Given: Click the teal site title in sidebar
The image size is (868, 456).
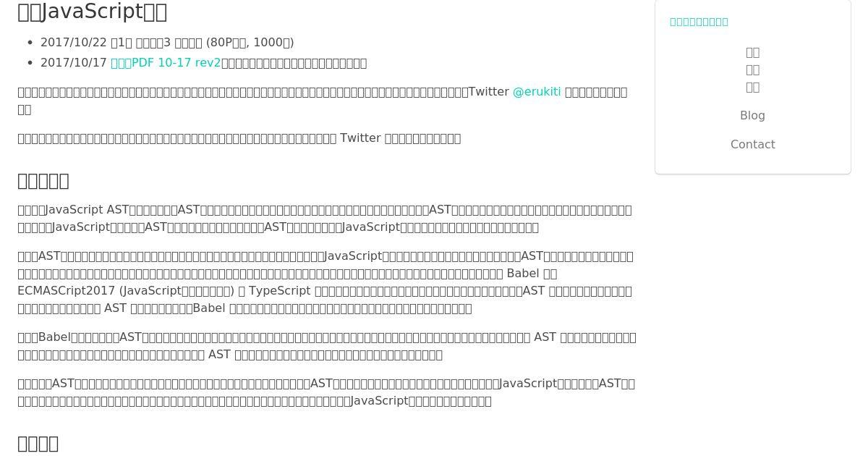Looking at the screenshot, I should point(699,22).
